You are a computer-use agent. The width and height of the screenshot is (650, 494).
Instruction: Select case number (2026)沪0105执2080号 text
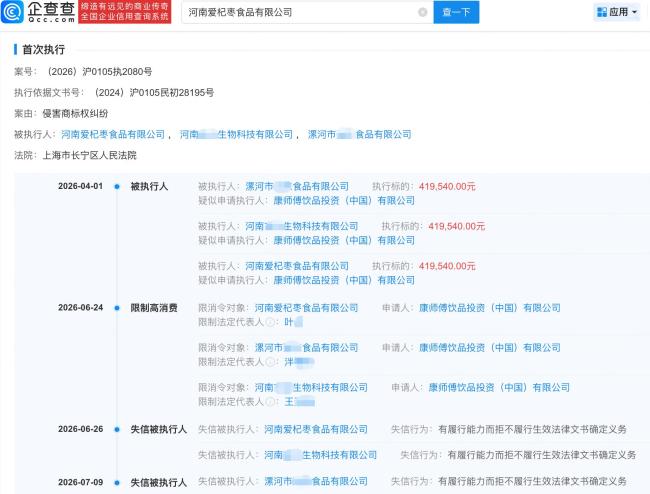pyautogui.click(x=98, y=72)
